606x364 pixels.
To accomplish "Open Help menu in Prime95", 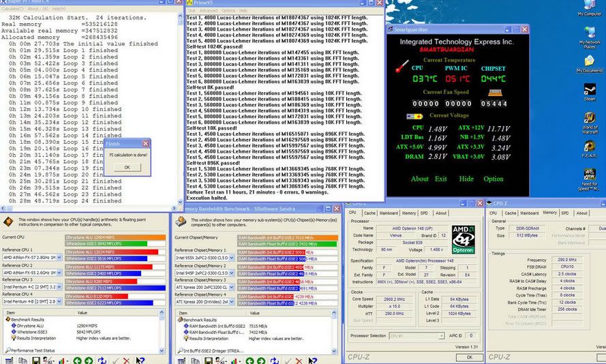I will pyautogui.click(x=243, y=11).
